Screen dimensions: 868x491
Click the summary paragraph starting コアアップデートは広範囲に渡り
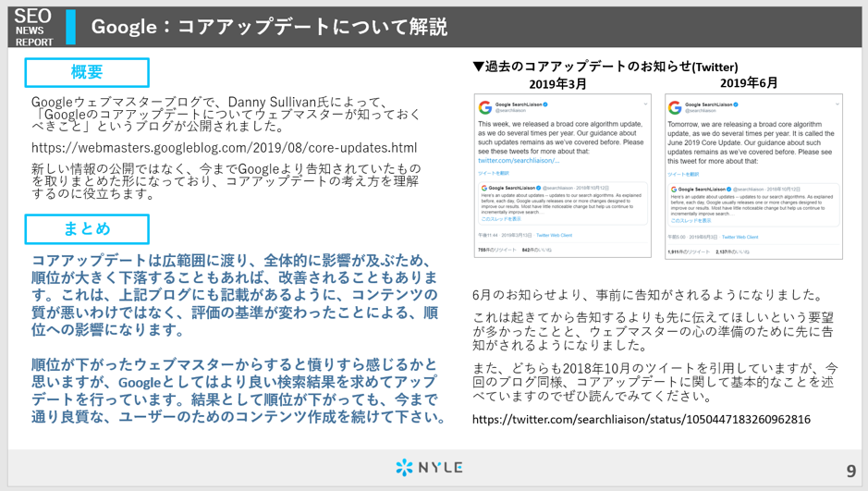tap(235, 295)
